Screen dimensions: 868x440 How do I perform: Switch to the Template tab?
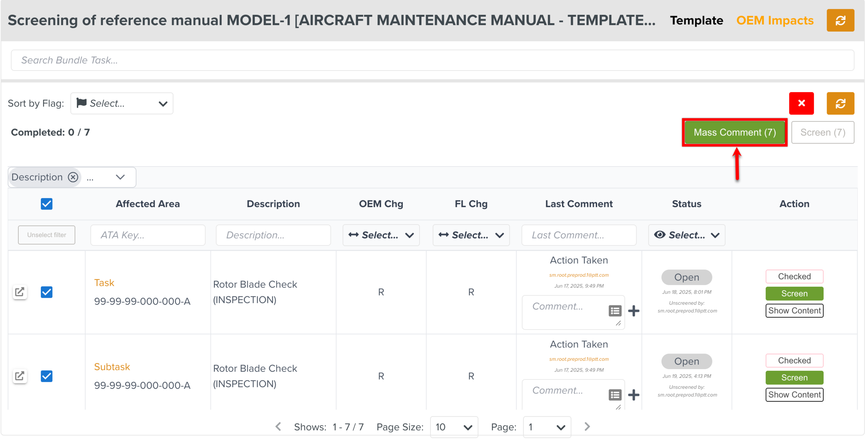(696, 21)
